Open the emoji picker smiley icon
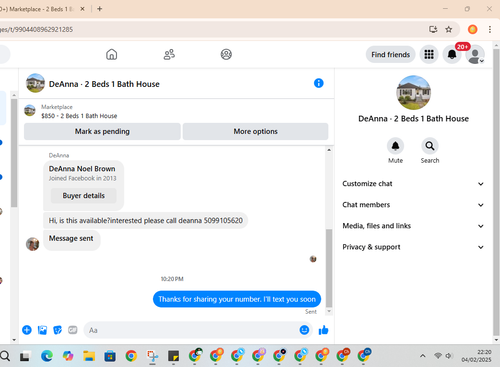 (x=304, y=330)
